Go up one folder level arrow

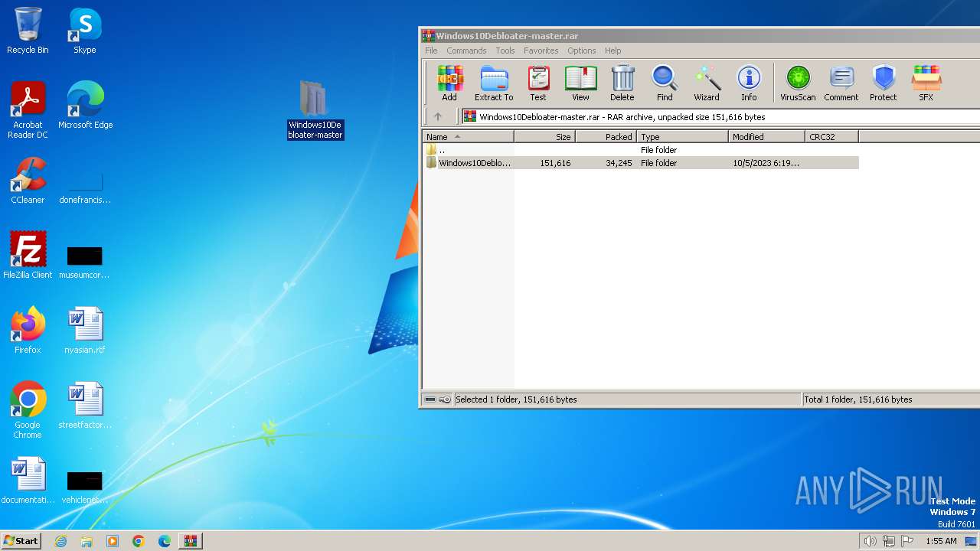tap(438, 116)
